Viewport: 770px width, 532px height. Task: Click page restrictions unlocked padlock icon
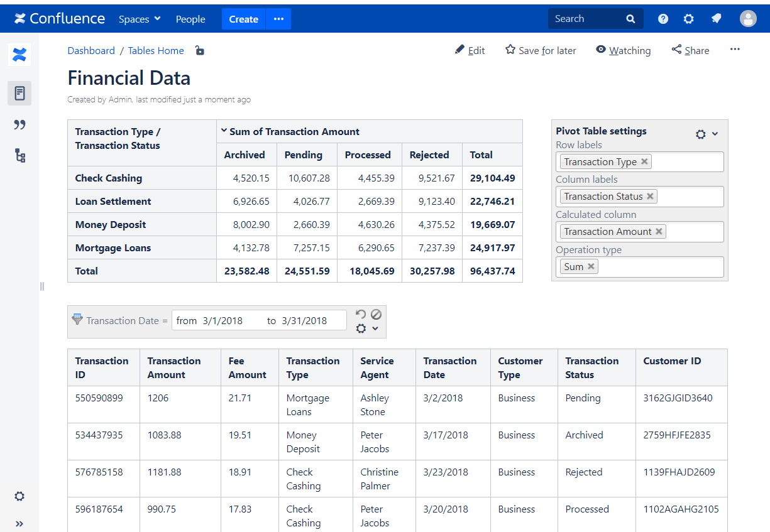[199, 50]
